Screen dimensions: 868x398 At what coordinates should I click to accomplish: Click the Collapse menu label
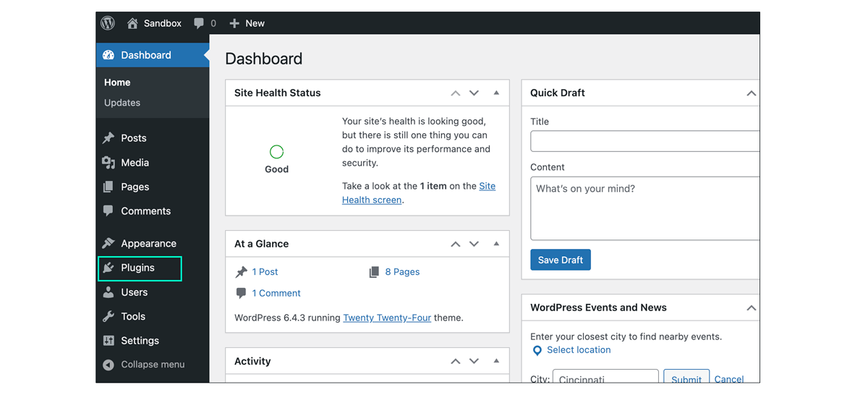pos(153,365)
